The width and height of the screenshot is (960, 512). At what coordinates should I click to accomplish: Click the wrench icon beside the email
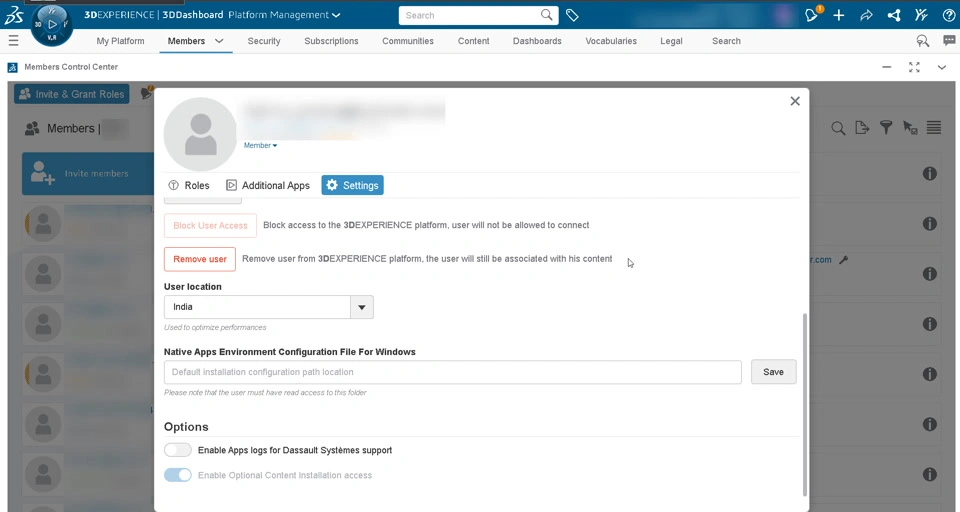[x=843, y=260]
